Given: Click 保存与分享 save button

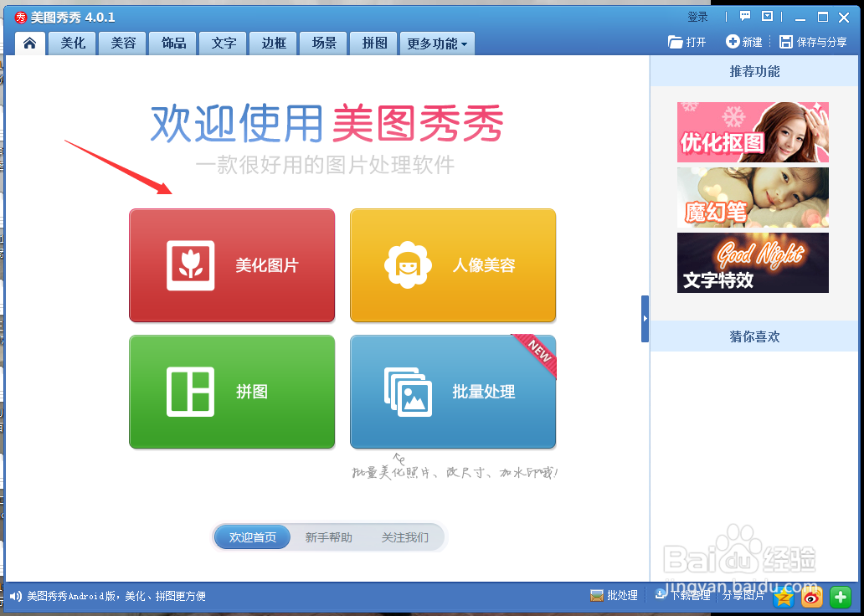Looking at the screenshot, I should tap(813, 42).
